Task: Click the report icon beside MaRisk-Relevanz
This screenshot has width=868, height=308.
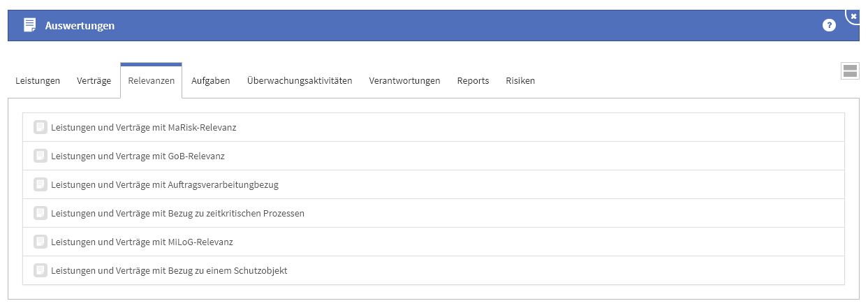Action: pyautogui.click(x=41, y=127)
